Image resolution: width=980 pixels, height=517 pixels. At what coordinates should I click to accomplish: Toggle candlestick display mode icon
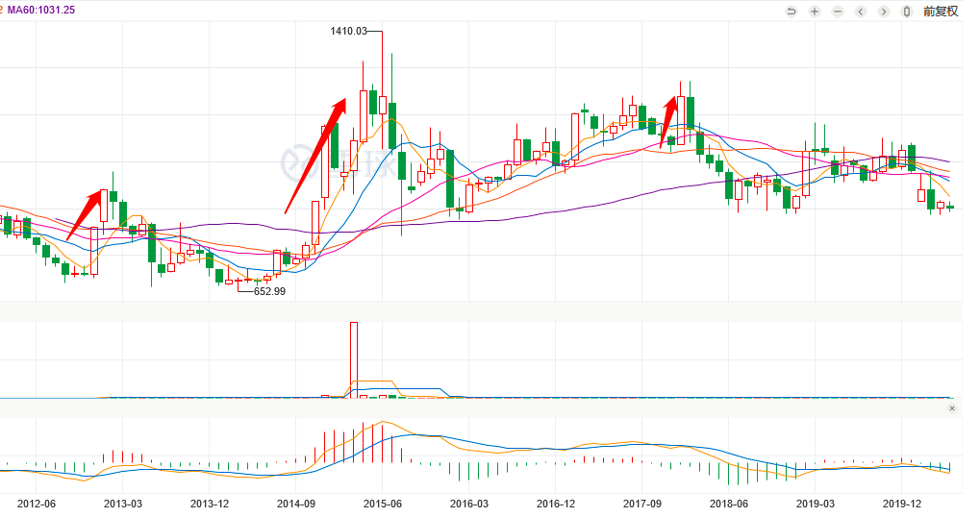pyautogui.click(x=907, y=12)
